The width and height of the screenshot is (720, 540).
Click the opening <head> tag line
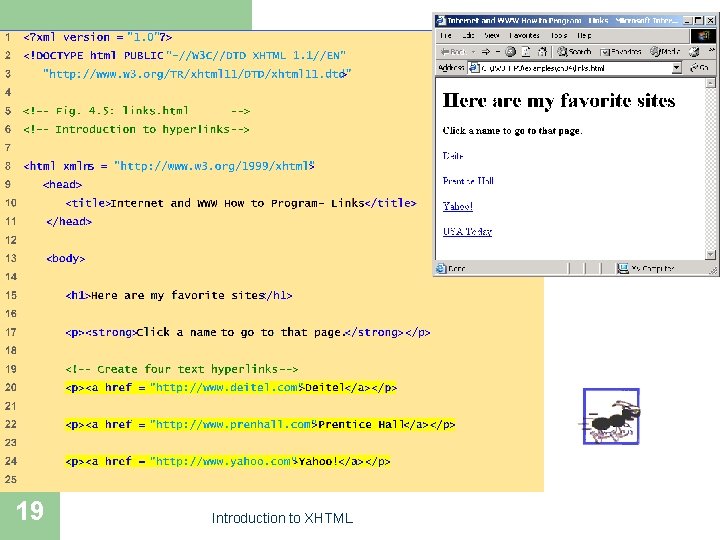62,185
